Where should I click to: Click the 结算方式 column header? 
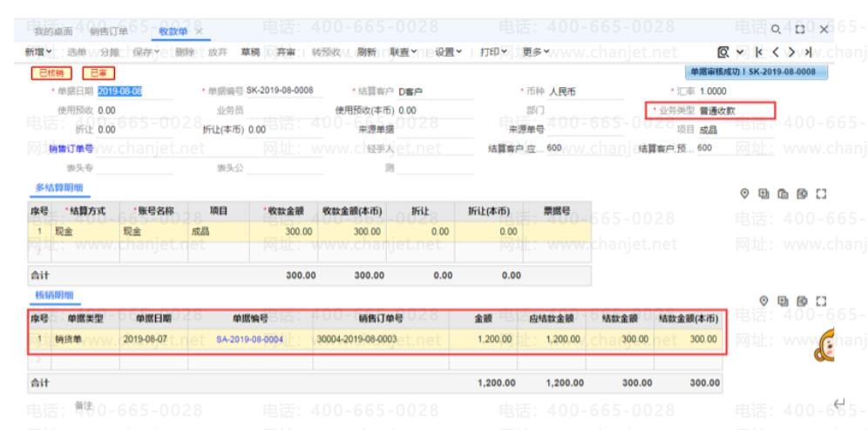(85, 211)
